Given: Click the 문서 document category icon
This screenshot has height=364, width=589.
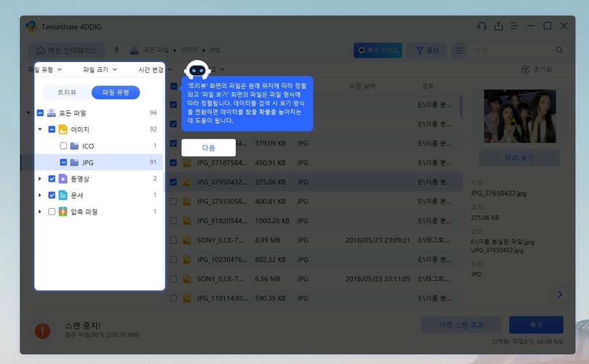Looking at the screenshot, I should tap(63, 196).
